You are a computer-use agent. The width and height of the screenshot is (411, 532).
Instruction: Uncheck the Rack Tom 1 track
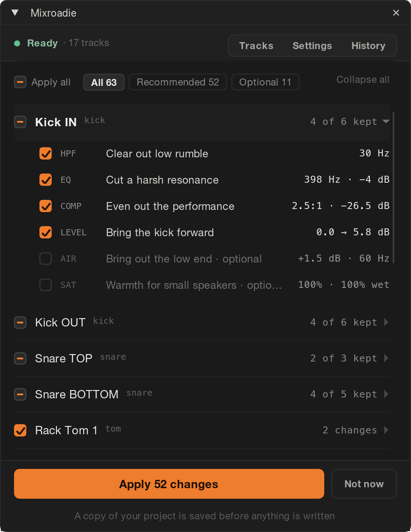click(x=20, y=430)
